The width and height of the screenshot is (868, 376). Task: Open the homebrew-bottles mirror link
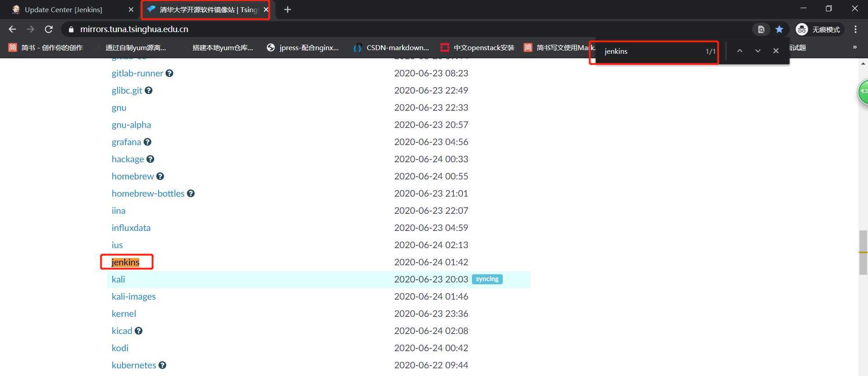(148, 193)
